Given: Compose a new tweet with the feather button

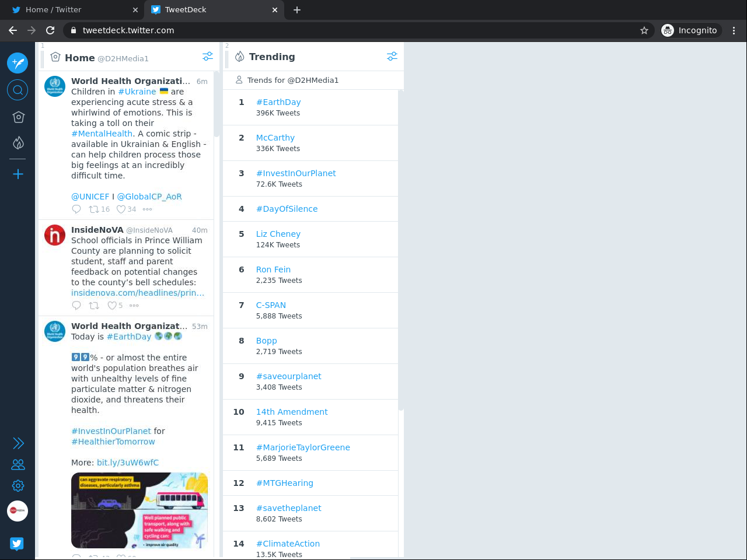Looking at the screenshot, I should 18,62.
